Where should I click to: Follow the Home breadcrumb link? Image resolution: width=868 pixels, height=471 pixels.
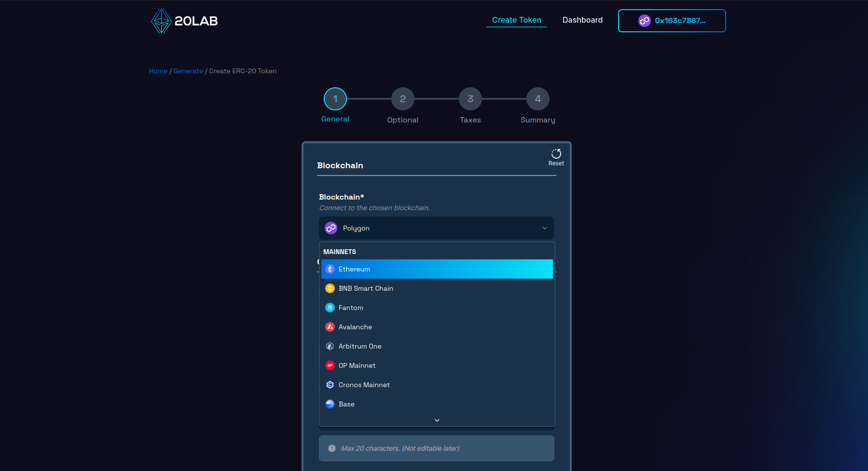click(158, 71)
